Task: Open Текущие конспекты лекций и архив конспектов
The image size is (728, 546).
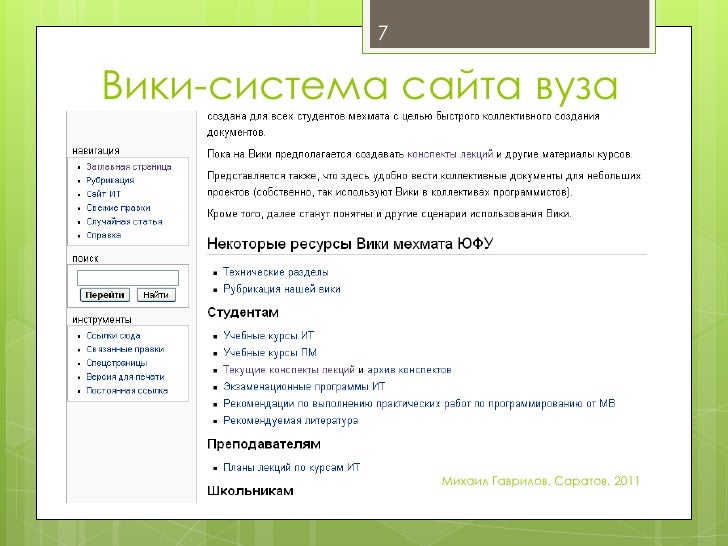Action: coord(338,370)
